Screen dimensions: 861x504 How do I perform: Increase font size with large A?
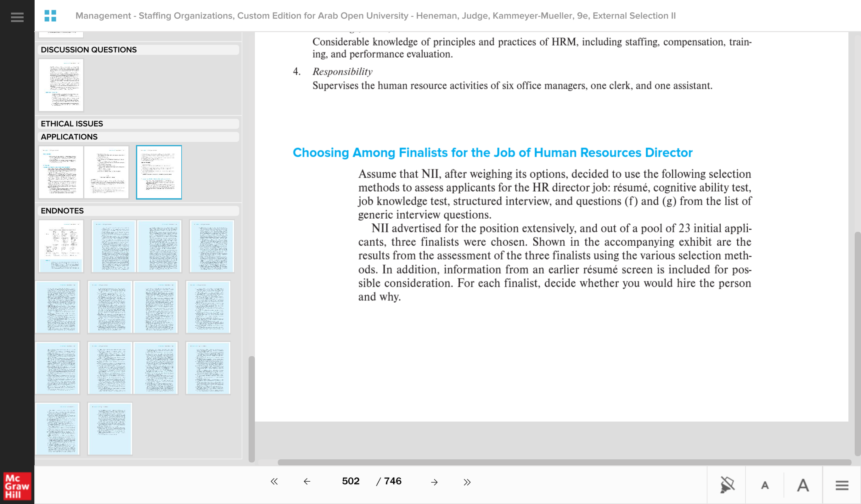tap(803, 485)
